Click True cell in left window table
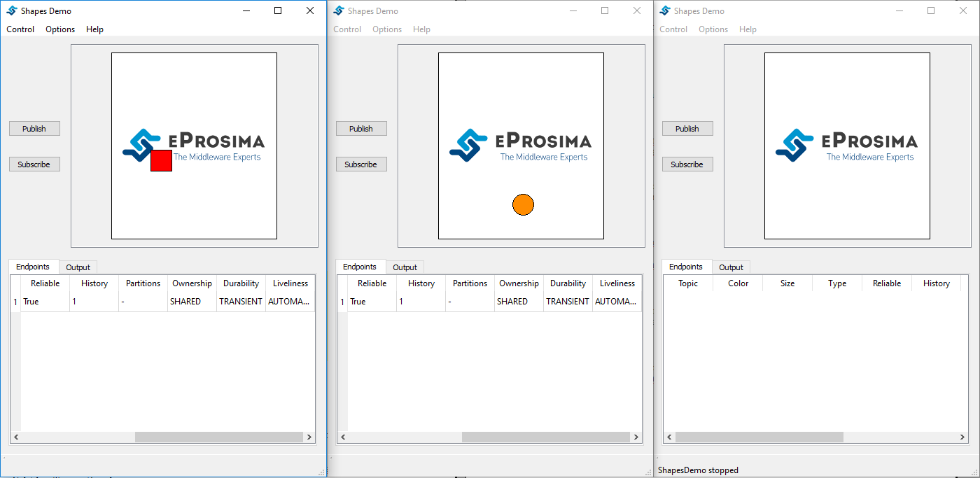This screenshot has width=980, height=478. [x=45, y=302]
